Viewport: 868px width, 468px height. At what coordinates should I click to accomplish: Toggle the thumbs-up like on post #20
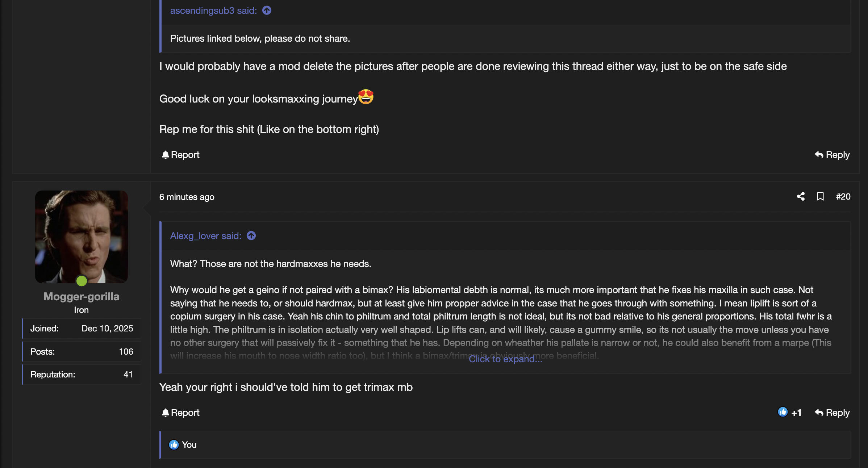pos(783,412)
